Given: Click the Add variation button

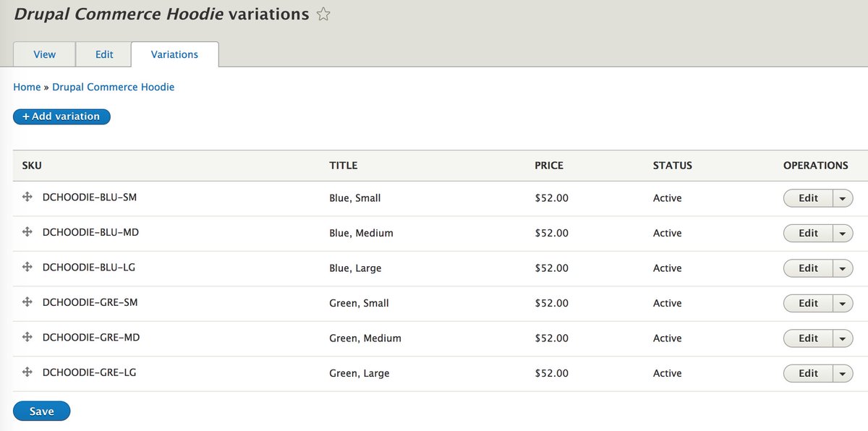Looking at the screenshot, I should [61, 116].
